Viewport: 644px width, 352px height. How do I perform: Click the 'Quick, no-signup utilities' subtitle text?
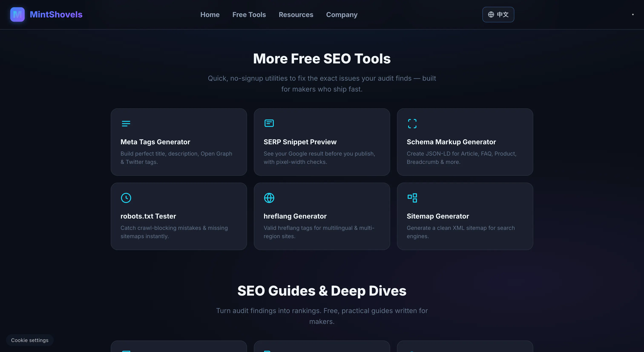click(322, 84)
